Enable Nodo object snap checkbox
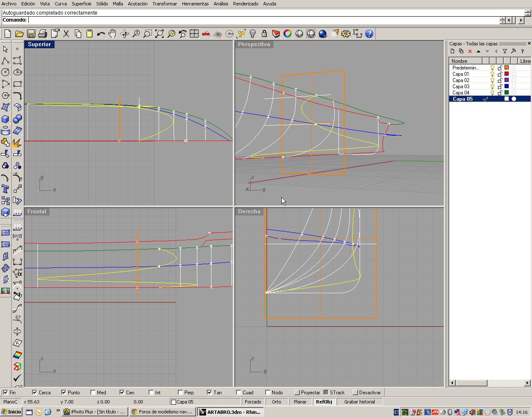The image size is (532, 418). 268,392
